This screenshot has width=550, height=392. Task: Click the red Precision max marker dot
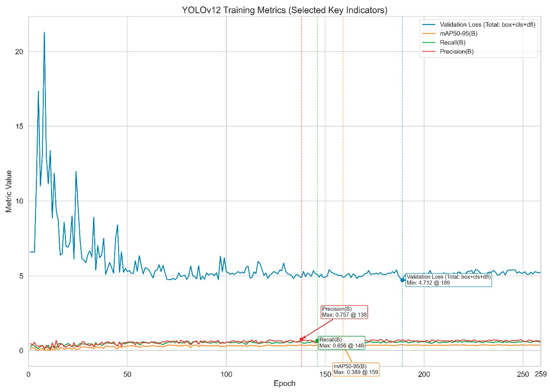click(301, 339)
